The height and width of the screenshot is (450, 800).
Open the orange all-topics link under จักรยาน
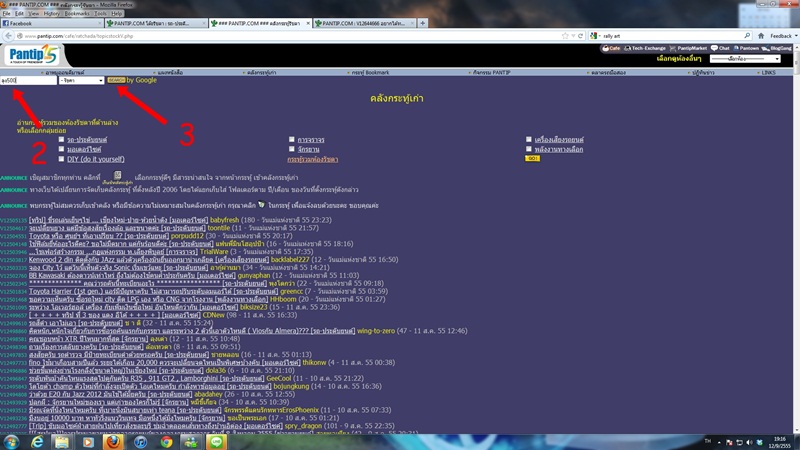pyautogui.click(x=312, y=160)
